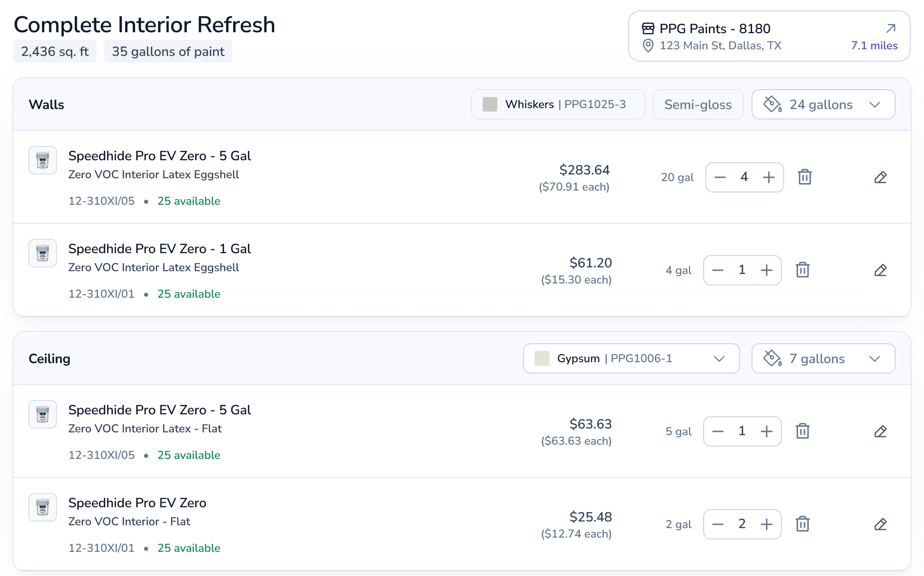
Task: Click the 7.1 miles distance link
Action: tap(874, 46)
